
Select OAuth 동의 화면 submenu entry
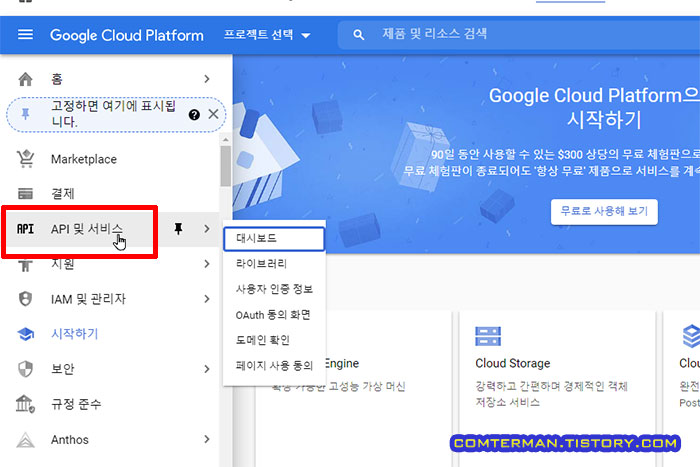tap(274, 315)
